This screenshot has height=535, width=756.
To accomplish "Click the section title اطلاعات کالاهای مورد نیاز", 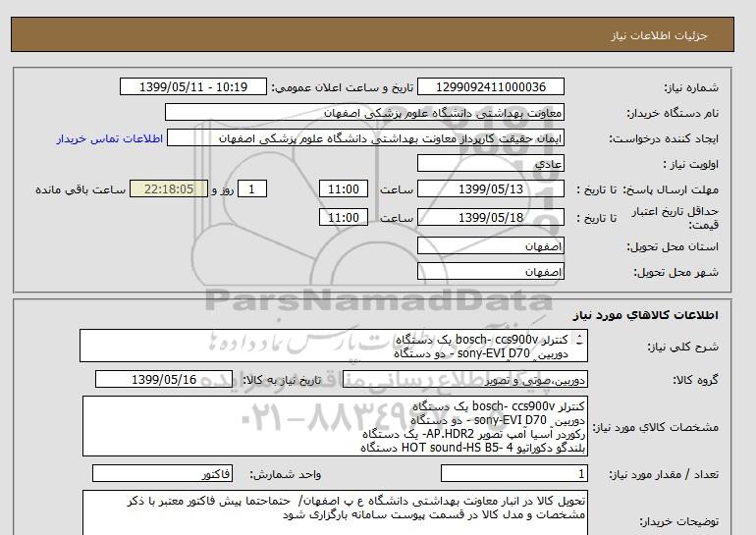I will point(646,315).
